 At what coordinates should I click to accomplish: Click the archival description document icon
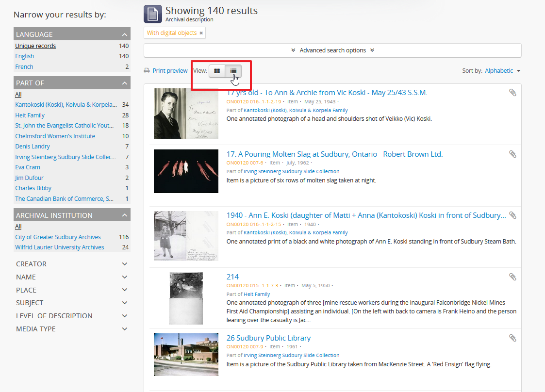pos(152,14)
